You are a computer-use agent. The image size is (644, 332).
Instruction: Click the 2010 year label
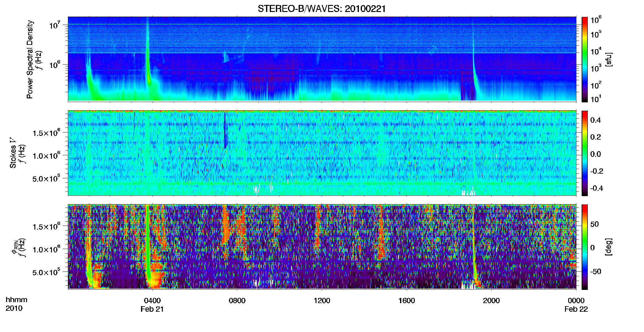click(14, 308)
